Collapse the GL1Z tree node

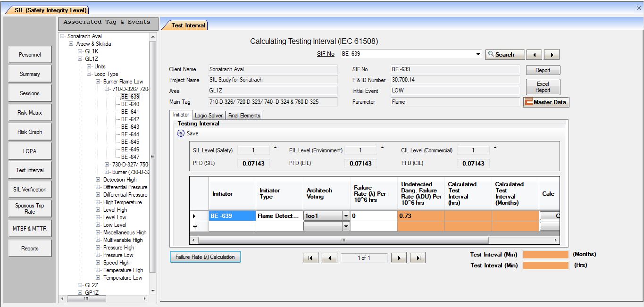80,59
